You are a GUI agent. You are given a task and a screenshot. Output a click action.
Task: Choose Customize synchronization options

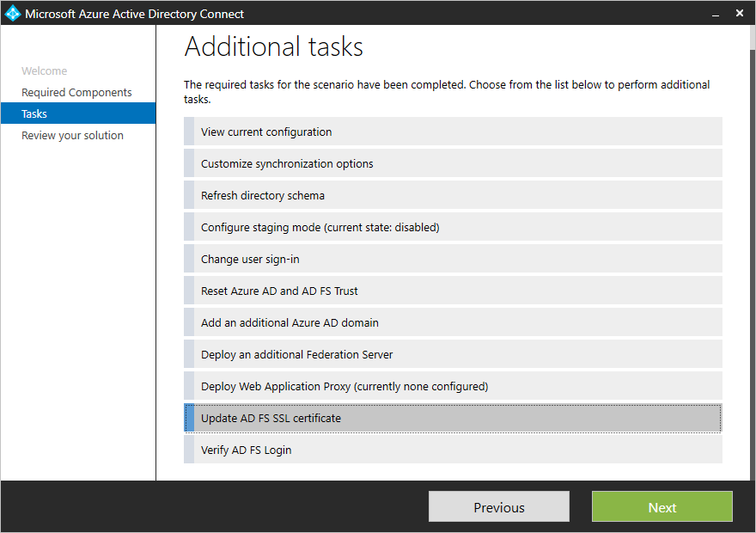pyautogui.click(x=454, y=163)
